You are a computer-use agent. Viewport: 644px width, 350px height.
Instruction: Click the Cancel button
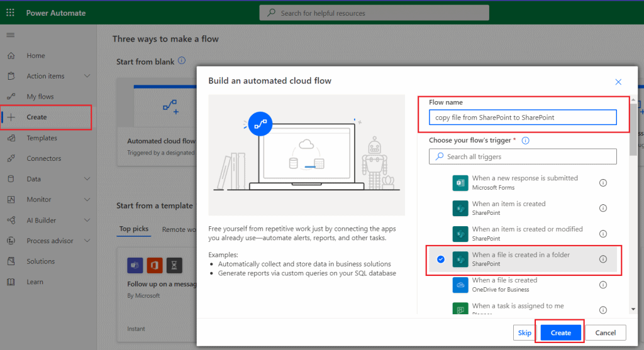coord(606,333)
